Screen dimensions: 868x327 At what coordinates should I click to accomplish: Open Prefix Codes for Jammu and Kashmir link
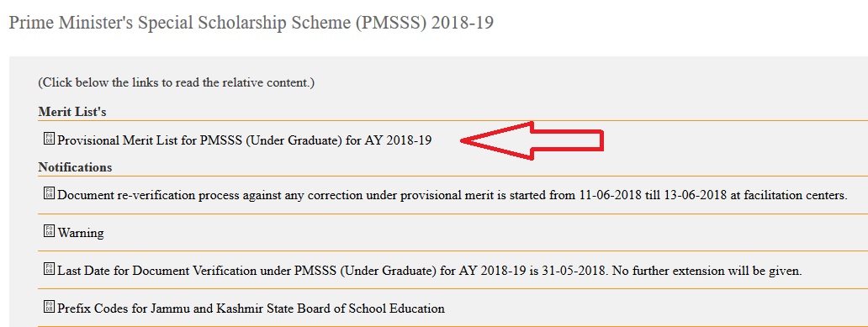click(x=251, y=309)
